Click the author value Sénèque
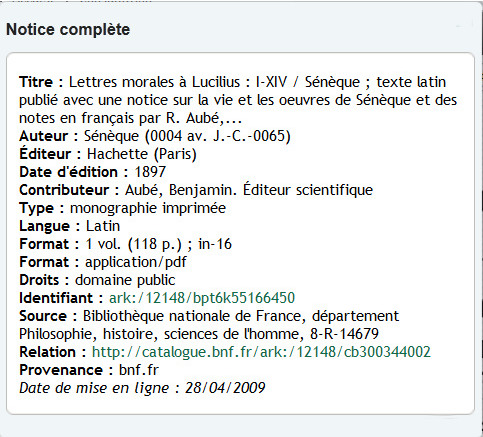The width and height of the screenshot is (483, 437). tap(111, 136)
